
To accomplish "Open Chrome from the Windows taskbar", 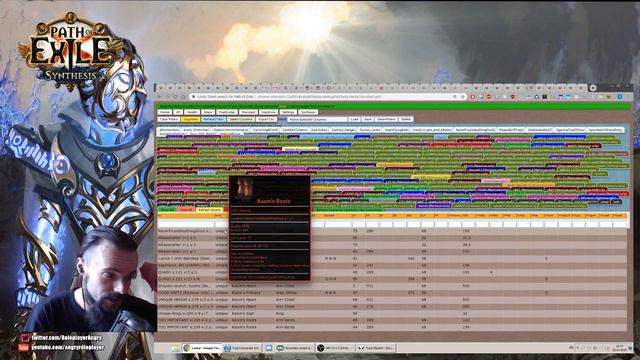I will click(x=202, y=348).
